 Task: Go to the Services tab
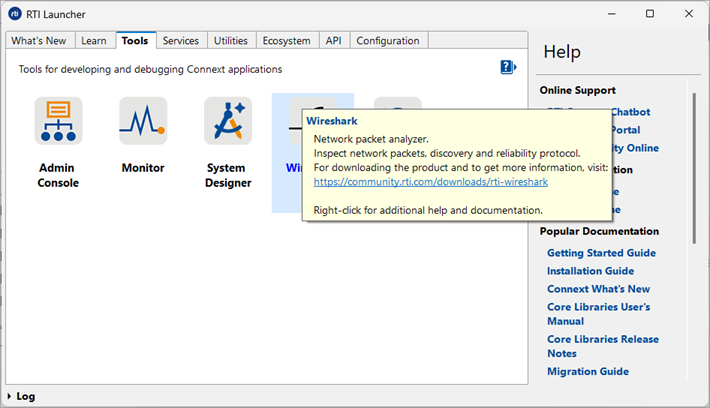pyautogui.click(x=181, y=41)
